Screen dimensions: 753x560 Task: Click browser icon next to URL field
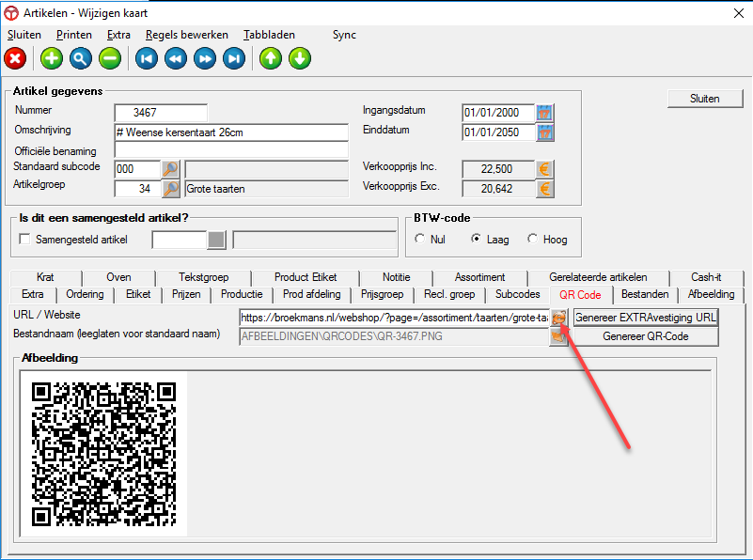(x=558, y=318)
